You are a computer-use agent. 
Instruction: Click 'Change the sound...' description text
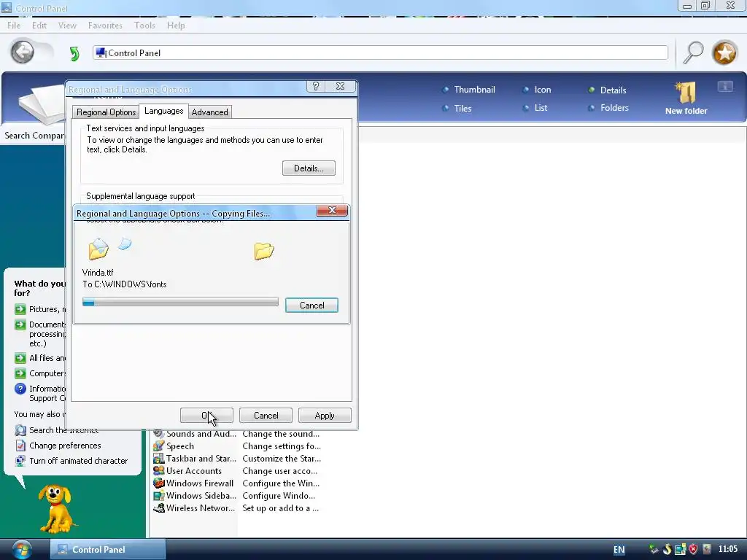pyautogui.click(x=281, y=434)
